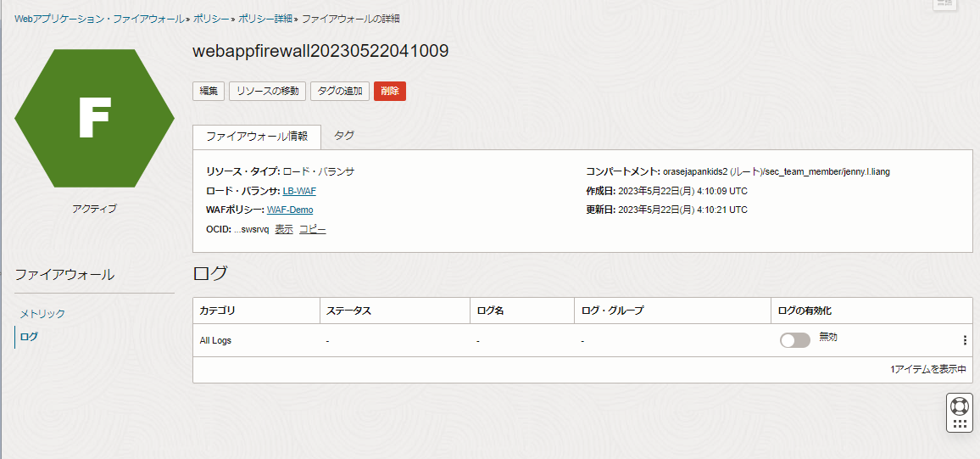
Task: Select ログ in the sidebar
Action: 29,337
